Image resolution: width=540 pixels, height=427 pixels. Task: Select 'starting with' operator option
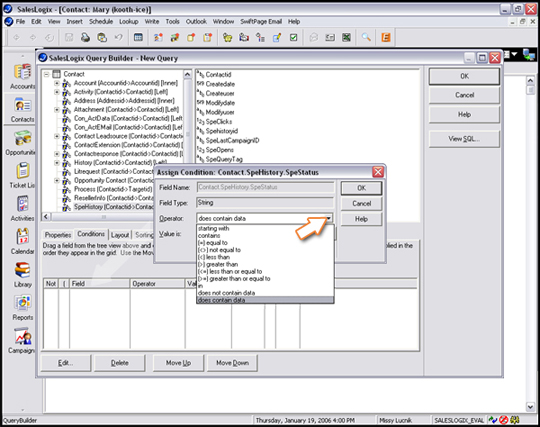265,228
